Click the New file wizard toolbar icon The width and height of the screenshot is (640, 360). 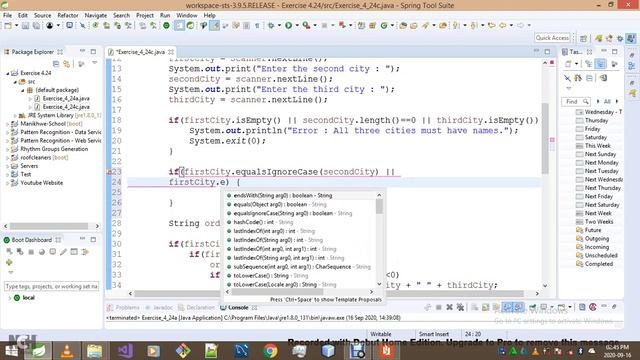point(8,25)
